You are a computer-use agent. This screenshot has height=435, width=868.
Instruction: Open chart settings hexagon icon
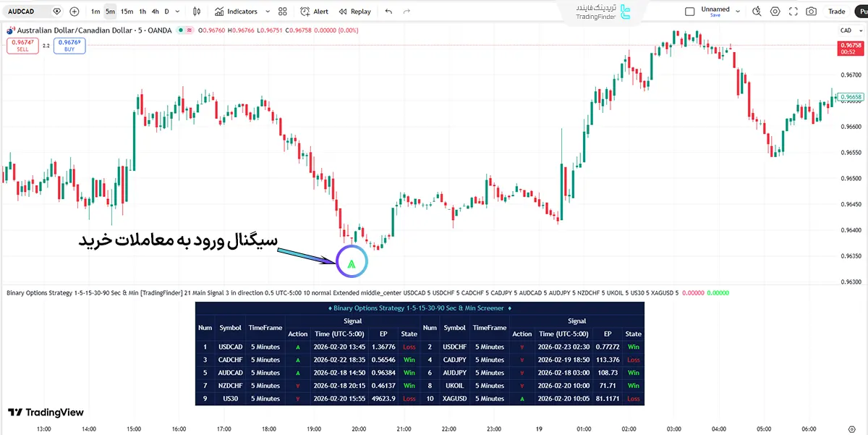click(775, 12)
